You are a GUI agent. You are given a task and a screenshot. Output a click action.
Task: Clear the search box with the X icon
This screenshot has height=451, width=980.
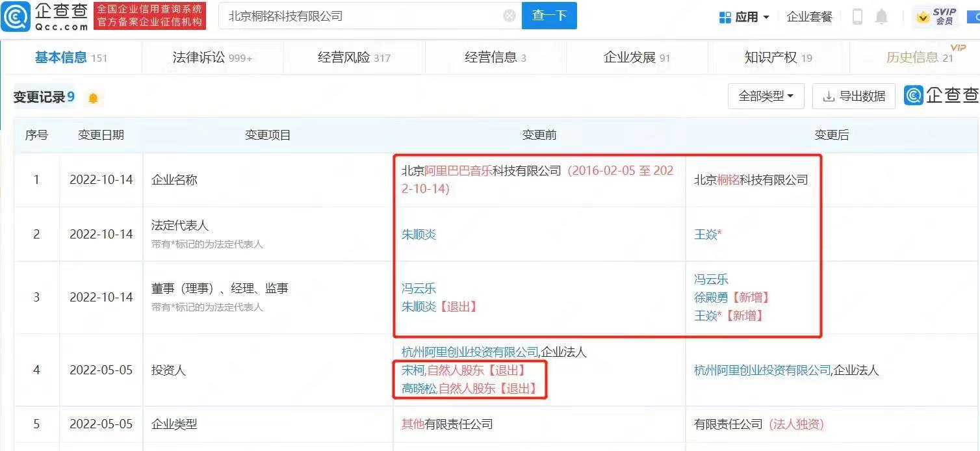[x=509, y=16]
